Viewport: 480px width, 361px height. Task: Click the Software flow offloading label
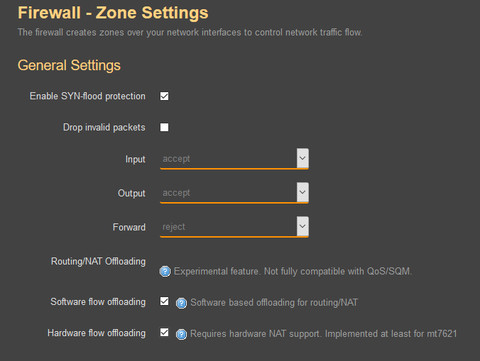98,302
